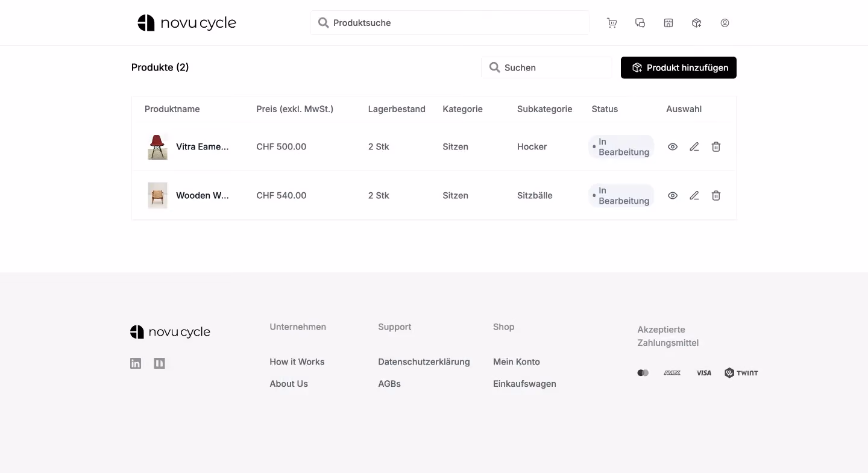868x473 pixels.
Task: Focus the Produktsuche search field
Action: point(450,23)
